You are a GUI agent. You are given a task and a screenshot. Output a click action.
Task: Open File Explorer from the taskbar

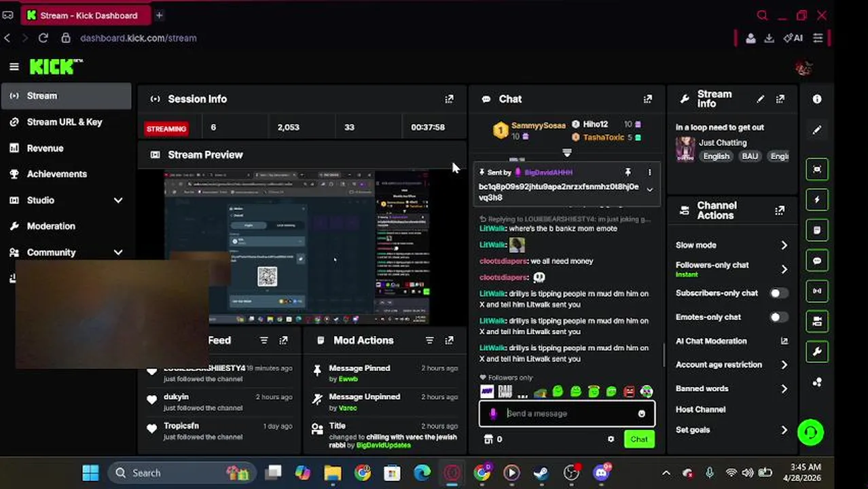pos(332,473)
